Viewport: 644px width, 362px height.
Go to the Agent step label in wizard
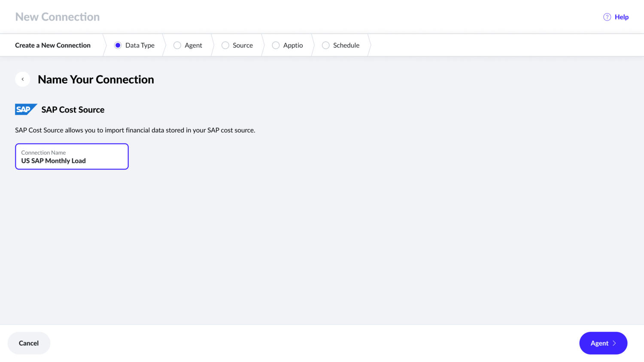click(193, 46)
